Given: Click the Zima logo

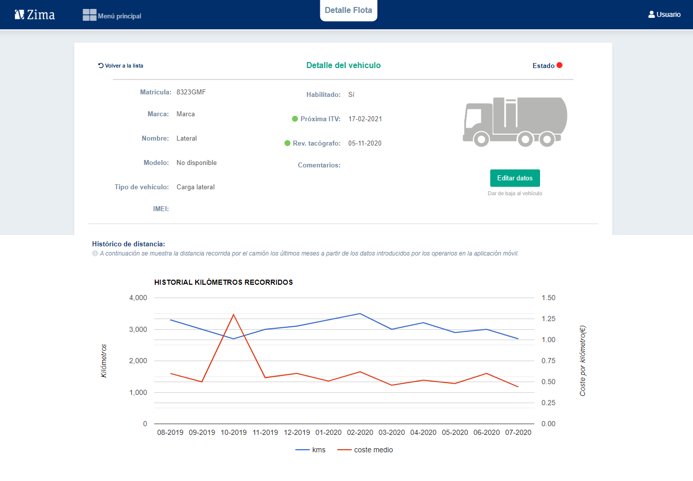Looking at the screenshot, I should click(34, 14).
